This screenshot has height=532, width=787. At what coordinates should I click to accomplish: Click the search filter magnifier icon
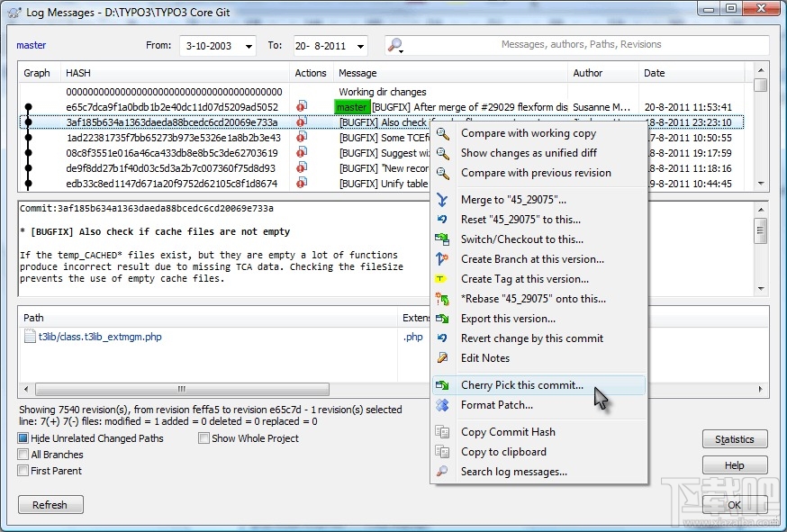click(x=394, y=46)
